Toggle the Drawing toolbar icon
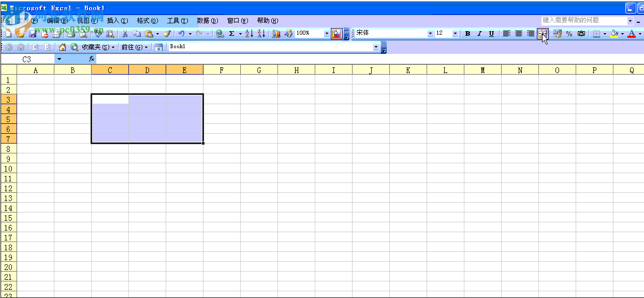Viewport: 644px width, 298px height. click(288, 34)
